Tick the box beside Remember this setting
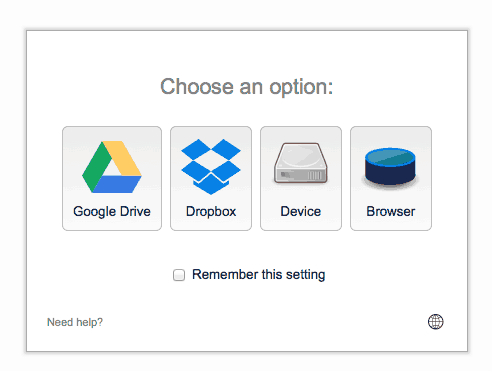 pos(179,275)
